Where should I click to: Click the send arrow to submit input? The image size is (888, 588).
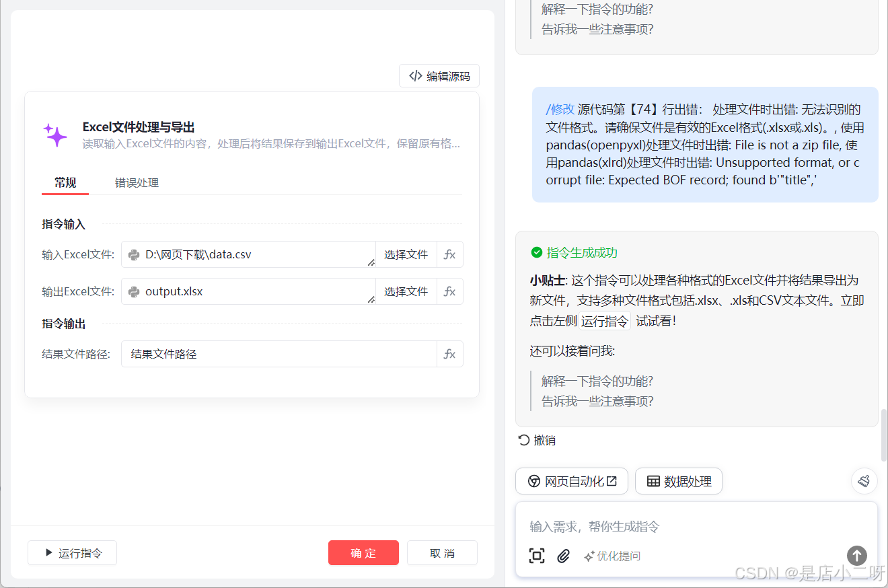(856, 556)
